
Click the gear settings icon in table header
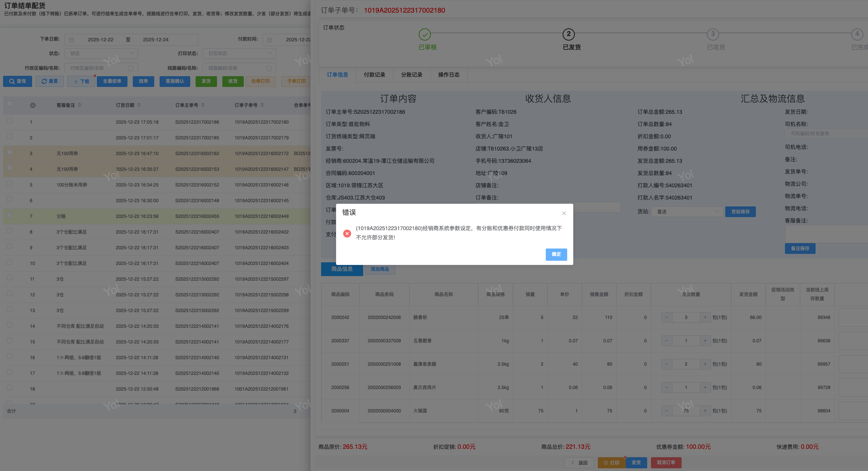tap(33, 105)
